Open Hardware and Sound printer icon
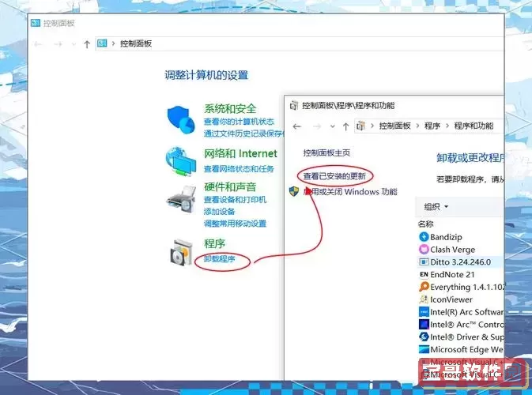 182,199
